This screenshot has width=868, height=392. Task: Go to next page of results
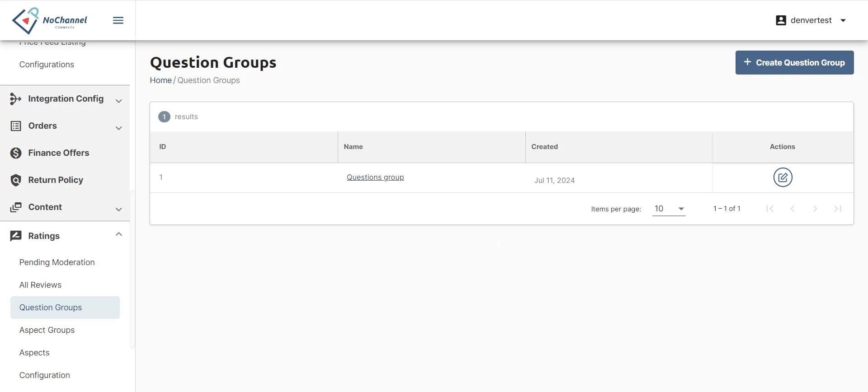(x=815, y=209)
